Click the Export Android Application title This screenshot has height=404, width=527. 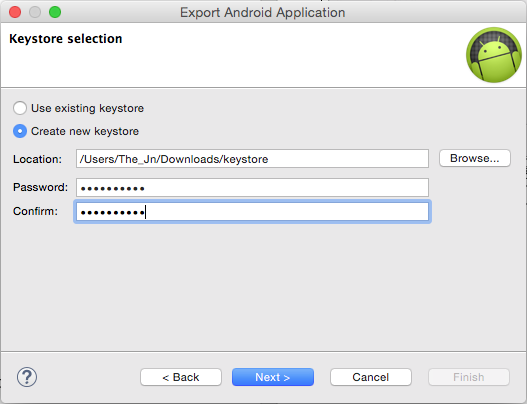tap(262, 12)
